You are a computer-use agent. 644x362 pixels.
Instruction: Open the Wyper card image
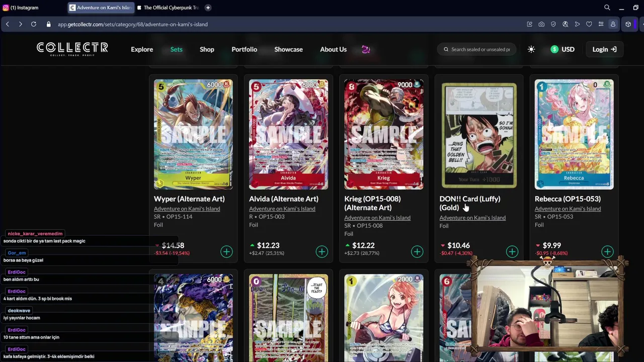point(193,134)
